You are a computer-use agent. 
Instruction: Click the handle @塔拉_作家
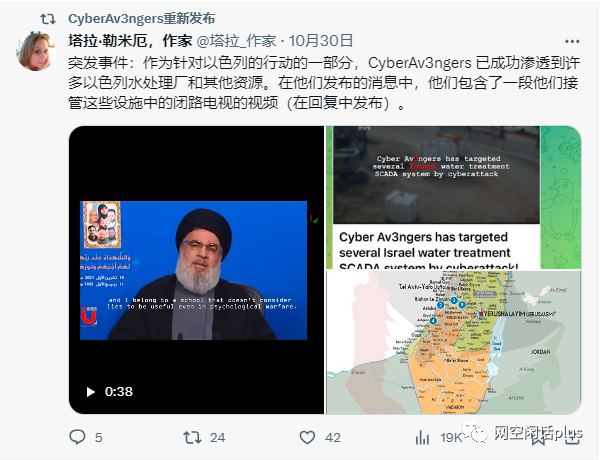(x=236, y=40)
